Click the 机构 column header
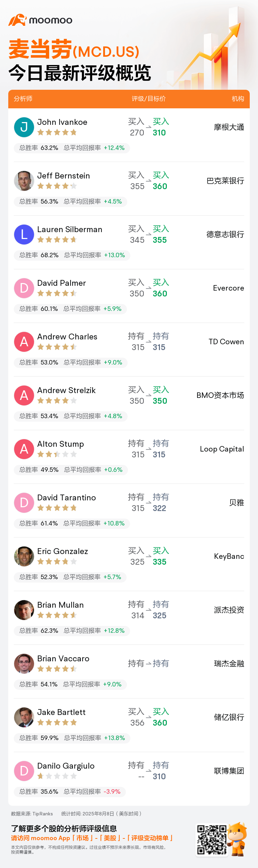Screen dimensions: 258x868 coord(238,99)
